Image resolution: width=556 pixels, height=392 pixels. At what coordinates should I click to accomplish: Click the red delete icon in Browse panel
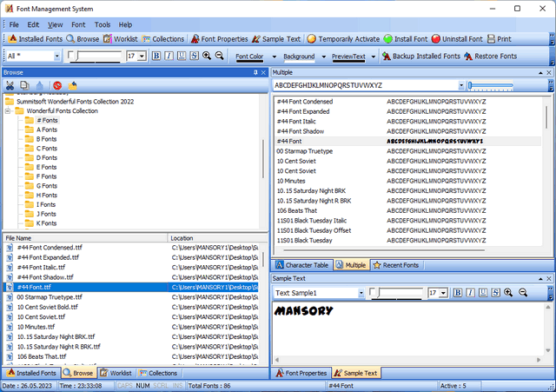[57, 85]
